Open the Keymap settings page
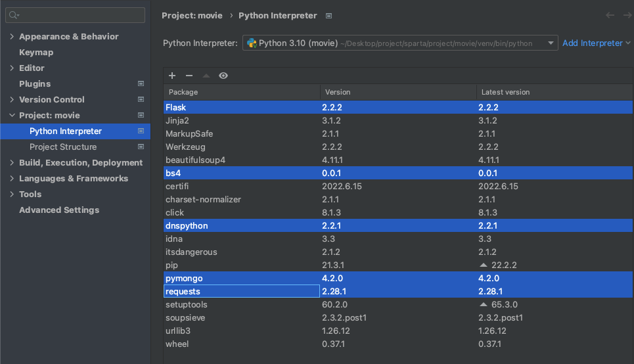 [x=36, y=52]
